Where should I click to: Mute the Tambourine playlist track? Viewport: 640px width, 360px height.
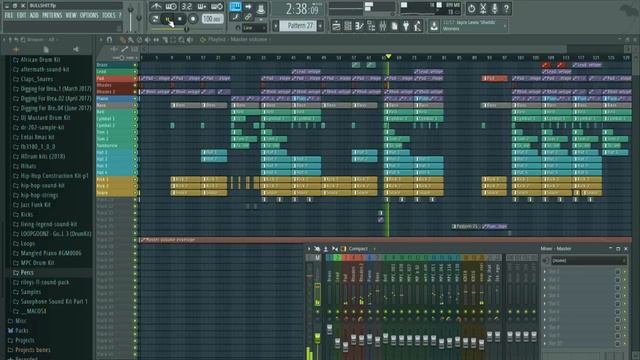click(135, 145)
